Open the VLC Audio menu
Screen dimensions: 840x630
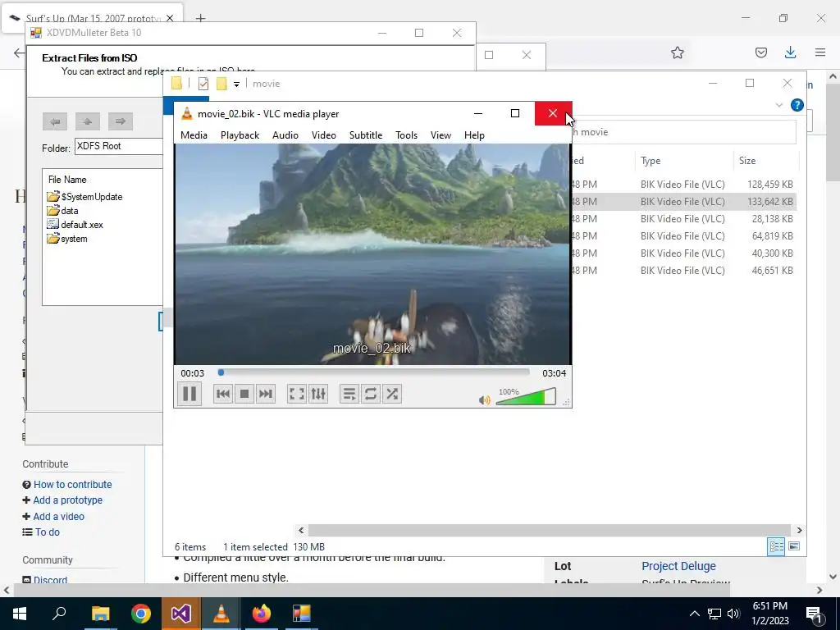click(285, 135)
